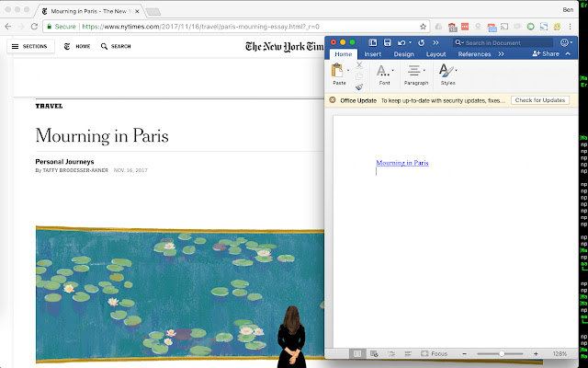
Task: Click the Personal Journeys column link
Action: (64, 162)
